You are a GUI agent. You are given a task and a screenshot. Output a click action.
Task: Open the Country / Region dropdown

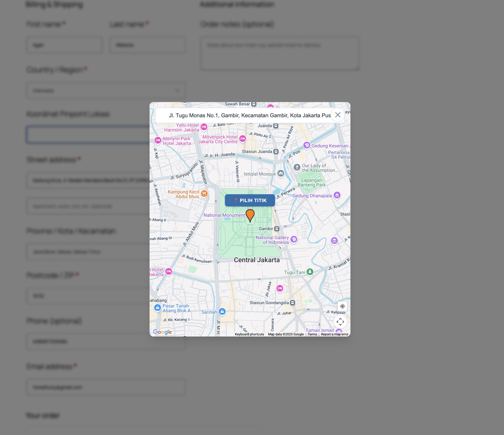point(106,90)
